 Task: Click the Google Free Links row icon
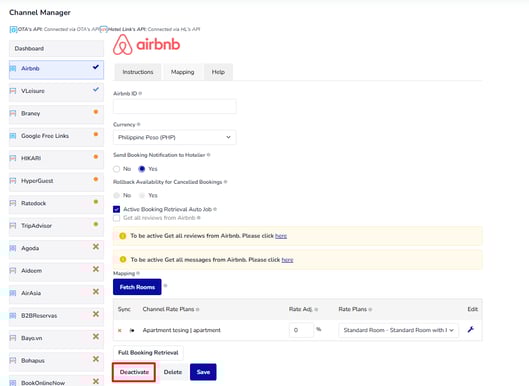13,136
